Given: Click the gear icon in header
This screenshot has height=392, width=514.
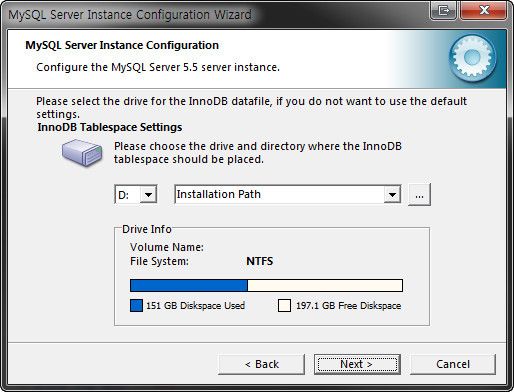Looking at the screenshot, I should (x=473, y=58).
